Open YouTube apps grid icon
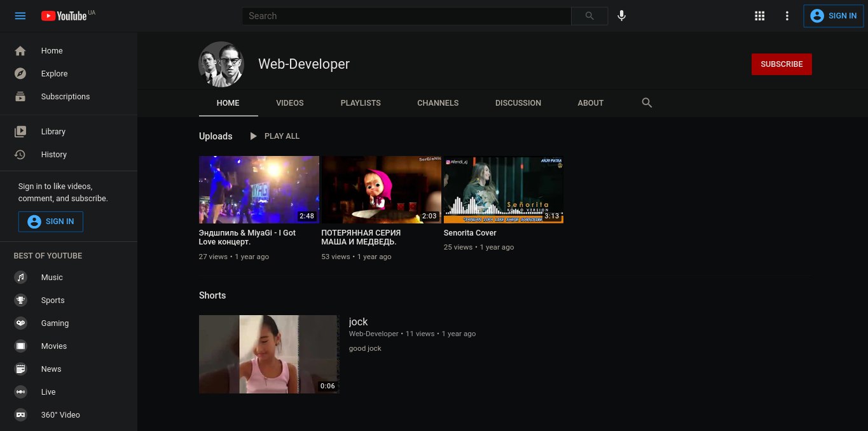The image size is (868, 431). pyautogui.click(x=759, y=16)
